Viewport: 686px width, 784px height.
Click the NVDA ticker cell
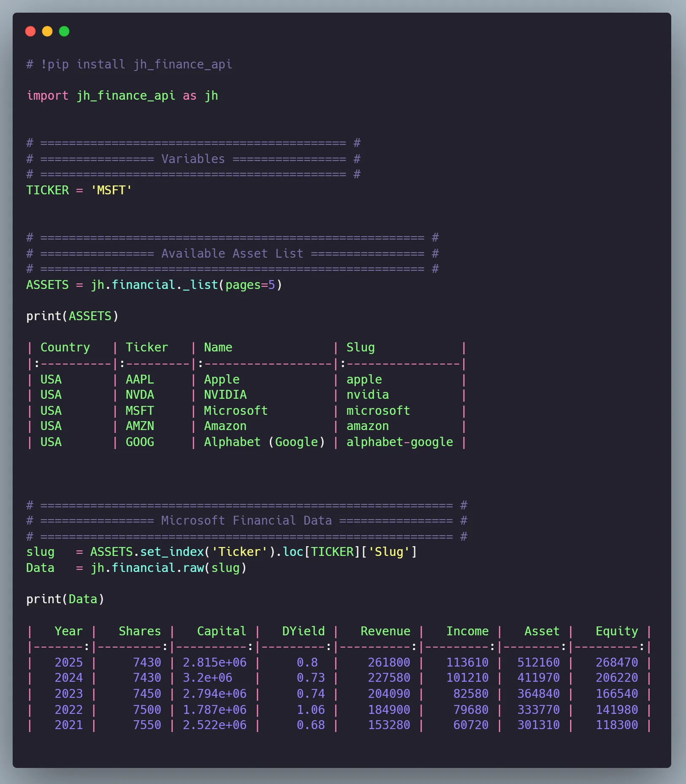click(x=140, y=395)
